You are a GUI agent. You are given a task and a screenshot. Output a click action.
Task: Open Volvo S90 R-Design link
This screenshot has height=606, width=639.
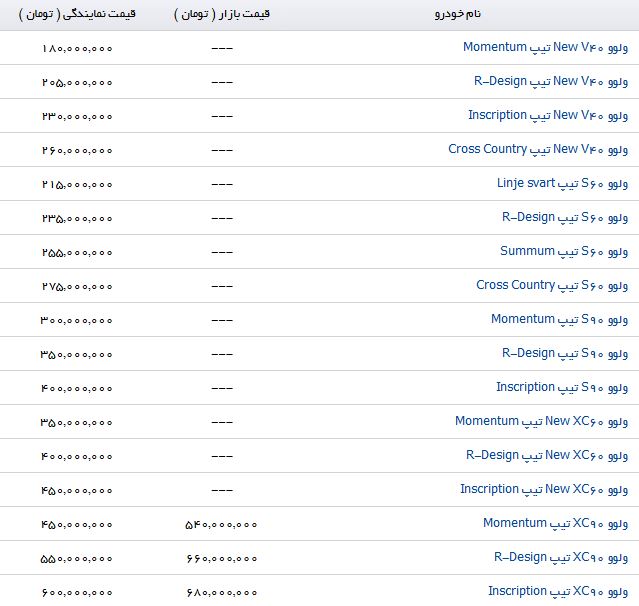point(565,354)
